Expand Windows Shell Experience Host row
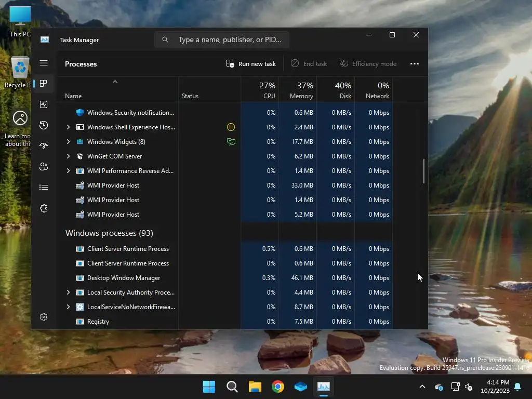Image resolution: width=532 pixels, height=399 pixels. pyautogui.click(x=68, y=127)
